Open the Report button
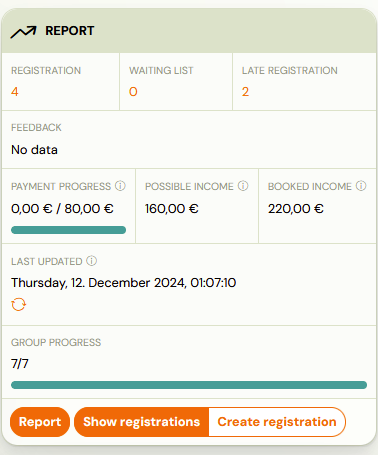The width and height of the screenshot is (378, 455). pyautogui.click(x=40, y=422)
